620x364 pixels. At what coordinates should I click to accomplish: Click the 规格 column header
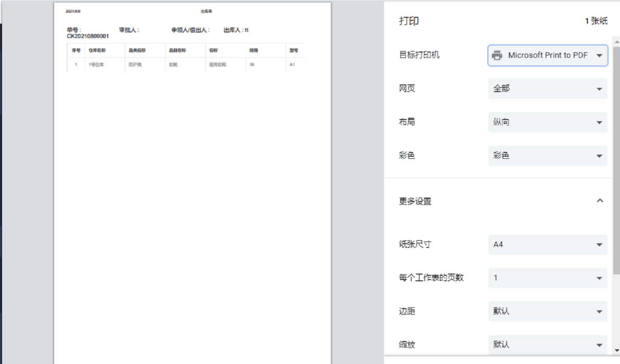pyautogui.click(x=254, y=50)
